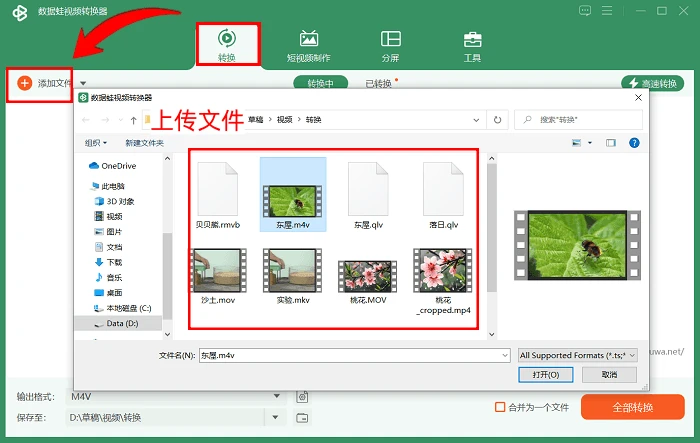Click the 打开(O) button

(x=546, y=375)
